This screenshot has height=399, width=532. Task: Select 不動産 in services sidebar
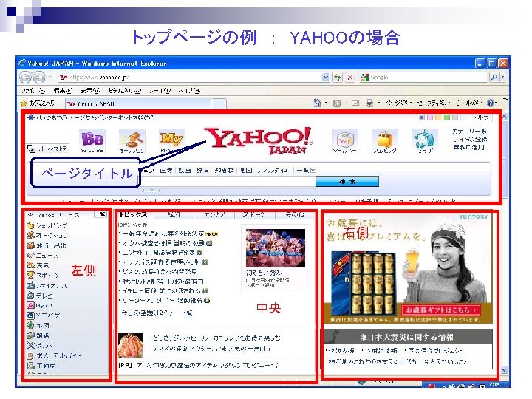pos(41,366)
